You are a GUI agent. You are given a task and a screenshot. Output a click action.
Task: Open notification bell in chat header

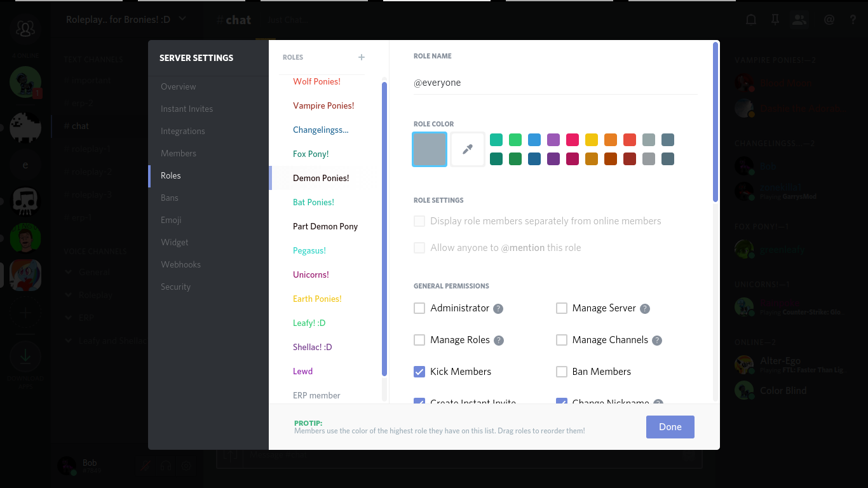(x=751, y=20)
